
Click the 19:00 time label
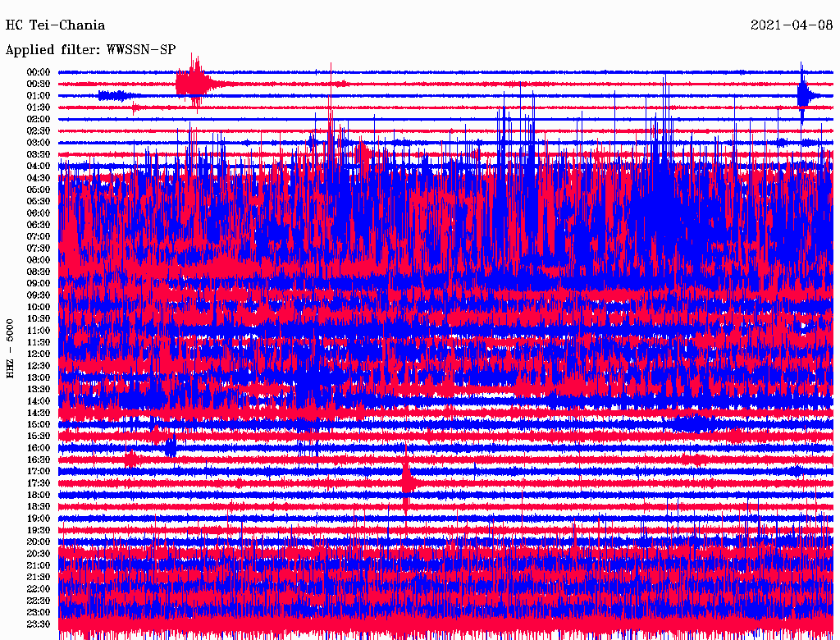pyautogui.click(x=39, y=519)
